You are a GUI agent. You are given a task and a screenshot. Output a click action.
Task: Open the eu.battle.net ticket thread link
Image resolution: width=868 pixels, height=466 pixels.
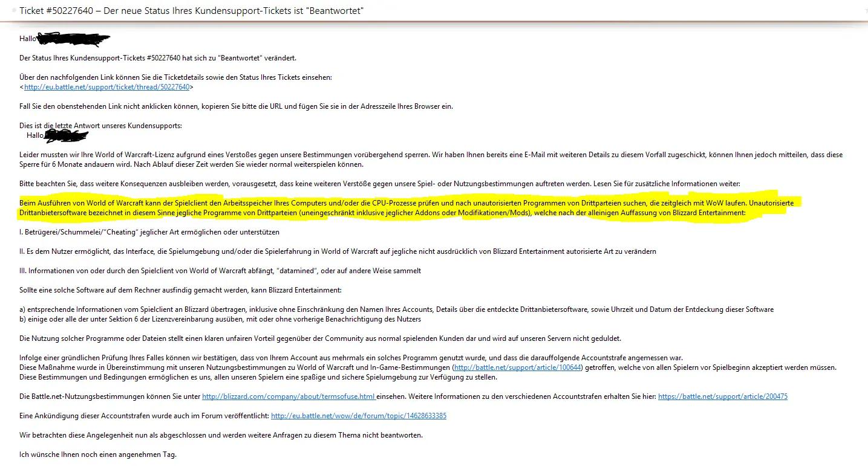tap(107, 87)
